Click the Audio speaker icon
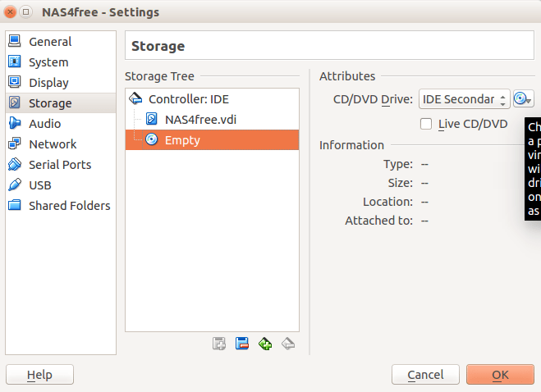 coord(15,123)
